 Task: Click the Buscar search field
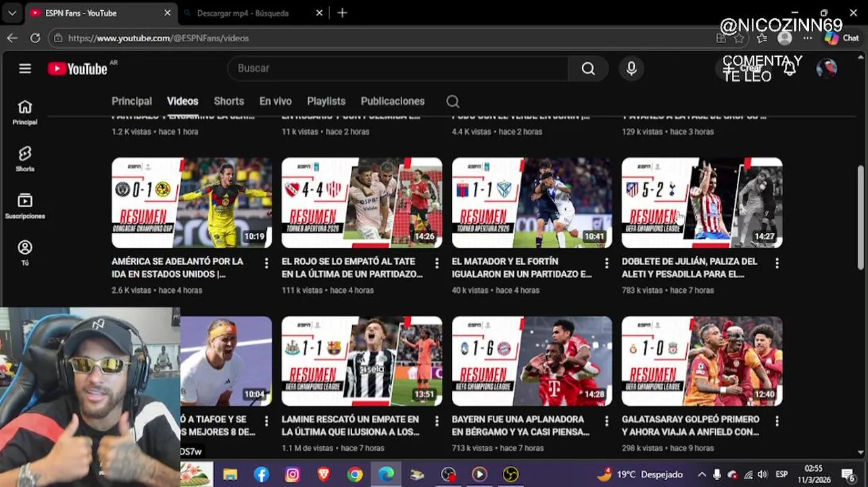399,68
